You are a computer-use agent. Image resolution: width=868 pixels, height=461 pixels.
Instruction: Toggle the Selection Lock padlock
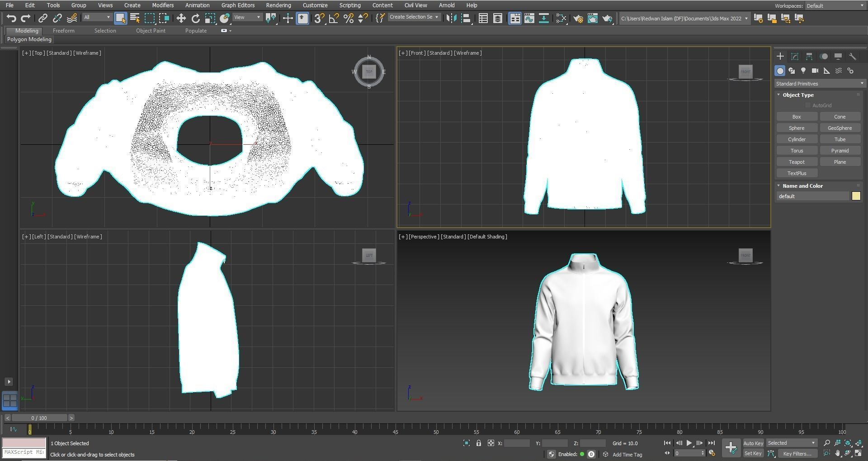pyautogui.click(x=479, y=443)
